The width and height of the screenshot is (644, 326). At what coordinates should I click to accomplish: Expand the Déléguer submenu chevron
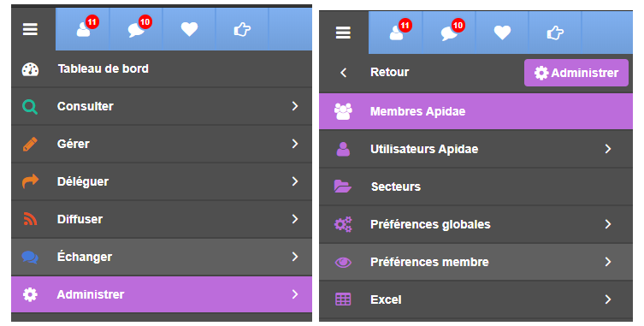[295, 181]
